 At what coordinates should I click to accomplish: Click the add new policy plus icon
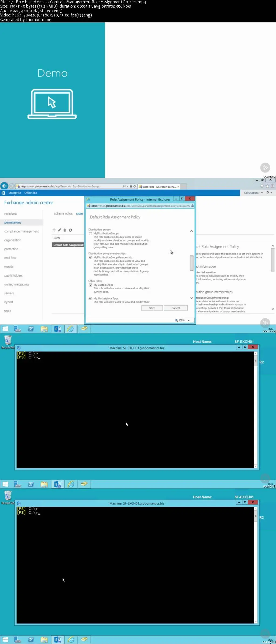pos(54,230)
